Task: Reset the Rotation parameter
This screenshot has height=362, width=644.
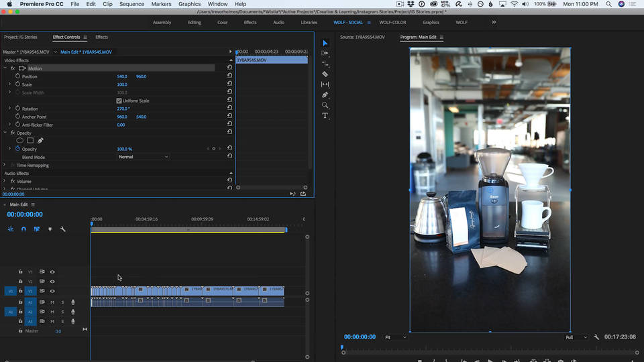Action: 229,107
